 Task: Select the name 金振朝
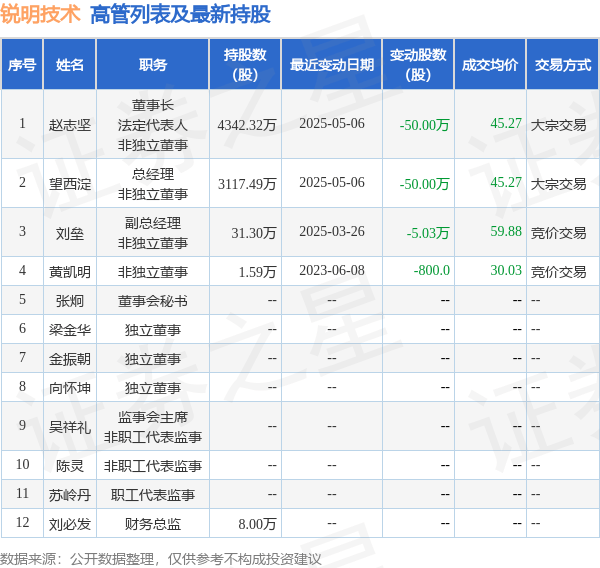[x=70, y=359]
